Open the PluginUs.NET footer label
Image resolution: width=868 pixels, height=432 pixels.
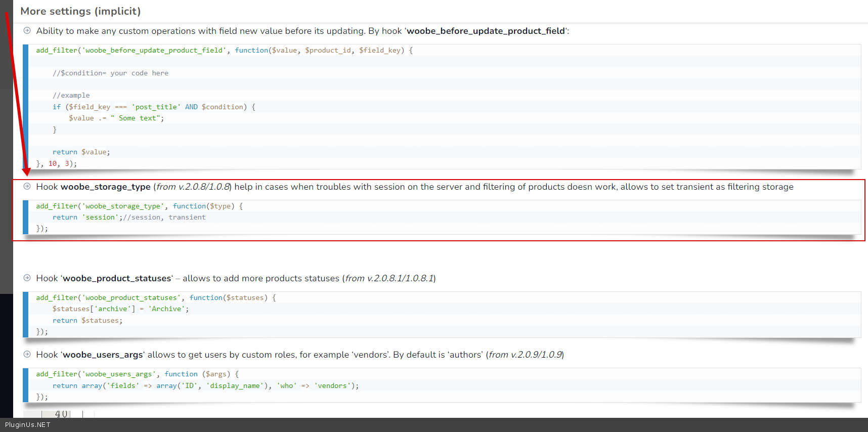(x=28, y=425)
